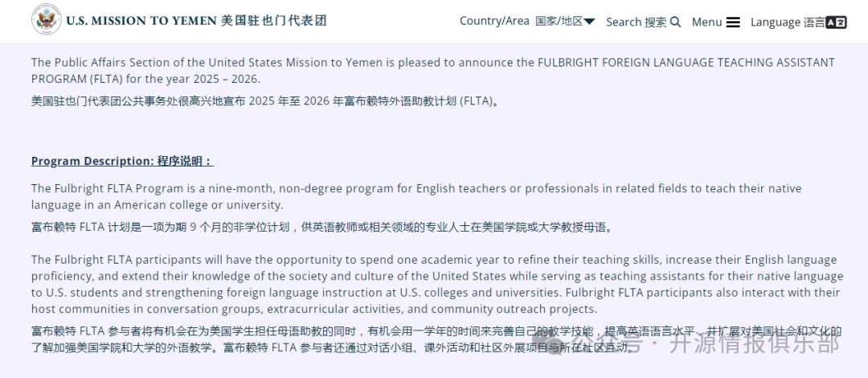This screenshot has width=868, height=378.
Task: Click the Public Affairs Section announcement paragraph
Action: point(432,70)
